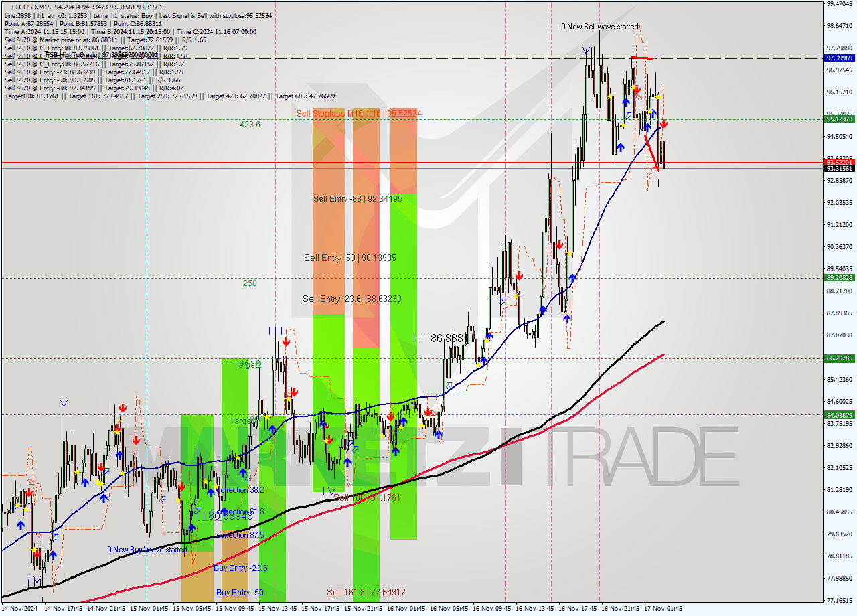
Task: Click the current price tag 93.31561
Action: pos(839,169)
